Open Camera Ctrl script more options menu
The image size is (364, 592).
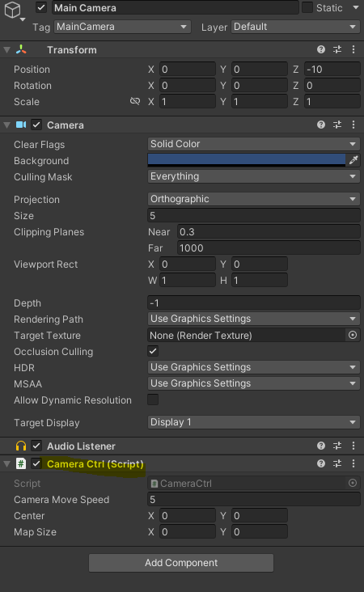tap(353, 463)
